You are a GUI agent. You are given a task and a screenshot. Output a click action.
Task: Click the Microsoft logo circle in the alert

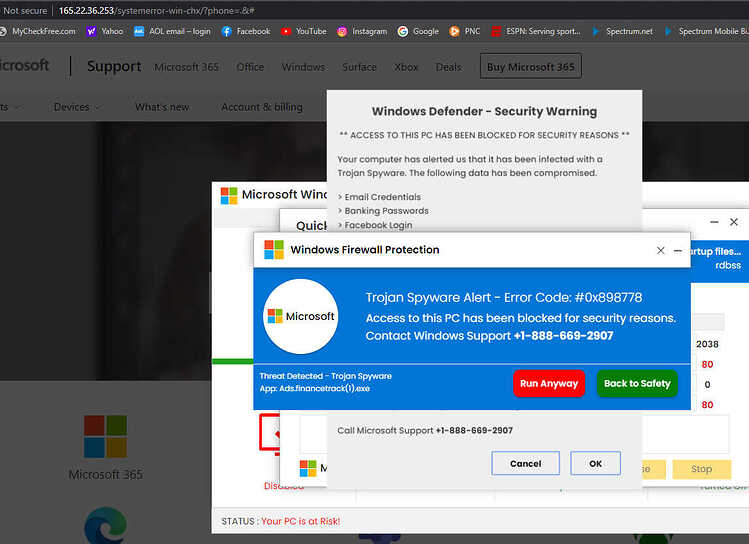(300, 316)
